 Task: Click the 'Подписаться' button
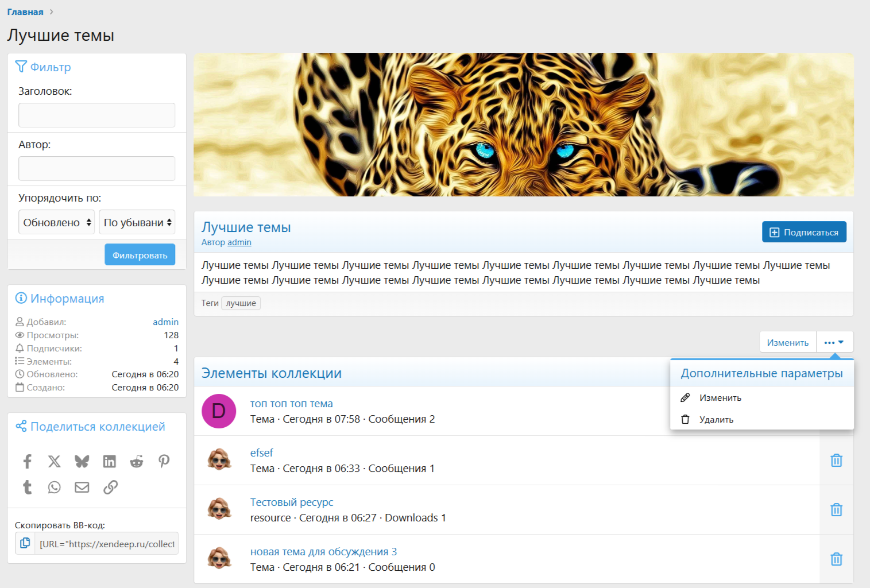(x=804, y=232)
